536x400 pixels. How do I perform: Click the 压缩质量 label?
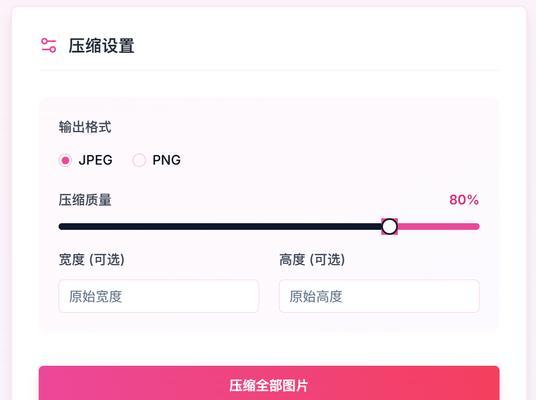pyautogui.click(x=85, y=200)
